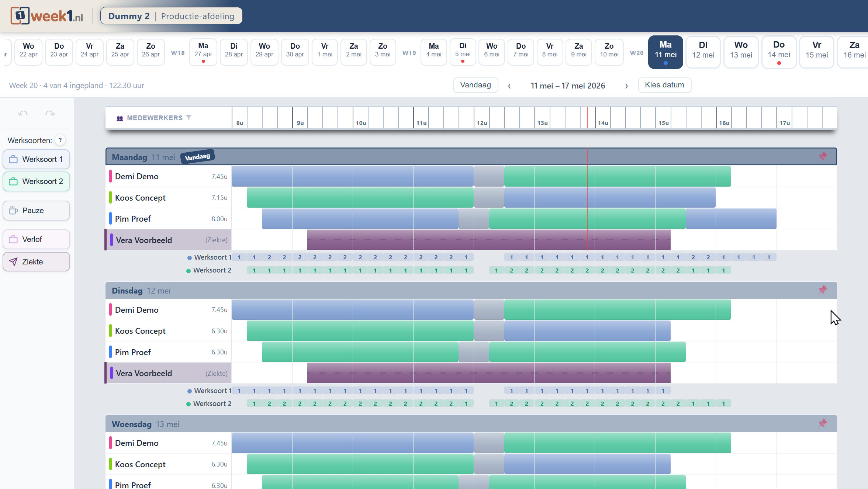Click the W19 week label

tap(409, 53)
